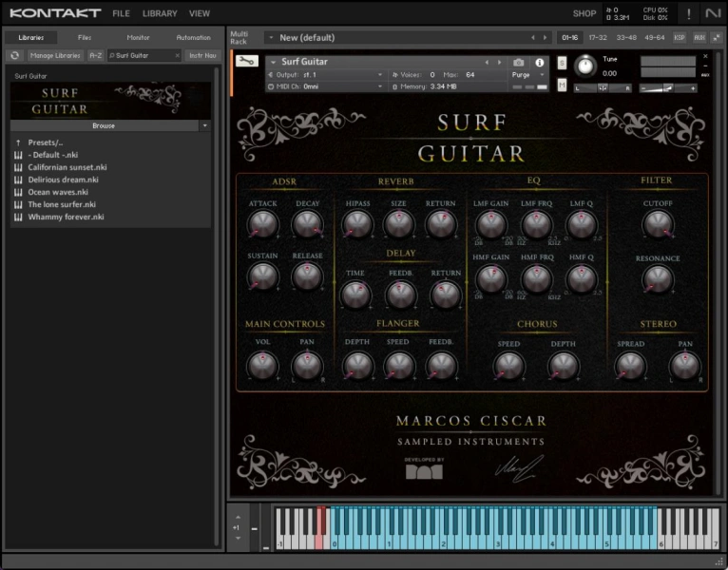Click the wrench edit icon for Surf Guitar
728x570 pixels.
click(245, 61)
